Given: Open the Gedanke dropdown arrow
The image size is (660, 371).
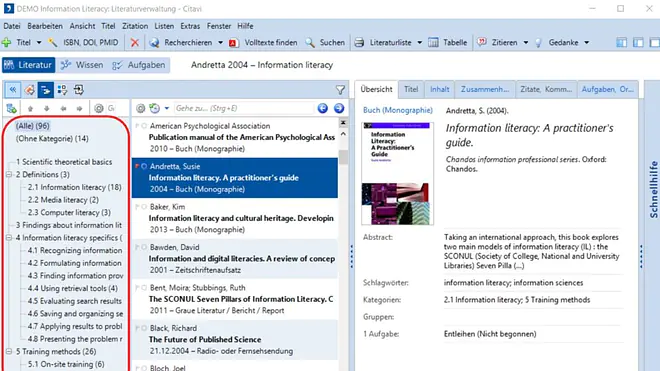Looking at the screenshot, I should coord(586,43).
